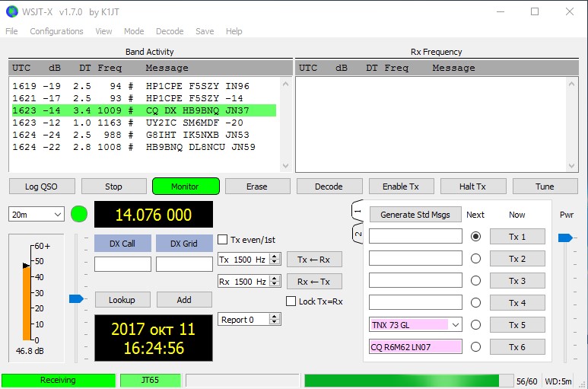The height and width of the screenshot is (389, 588).
Task: Click the Enable Tx button
Action: [401, 187]
